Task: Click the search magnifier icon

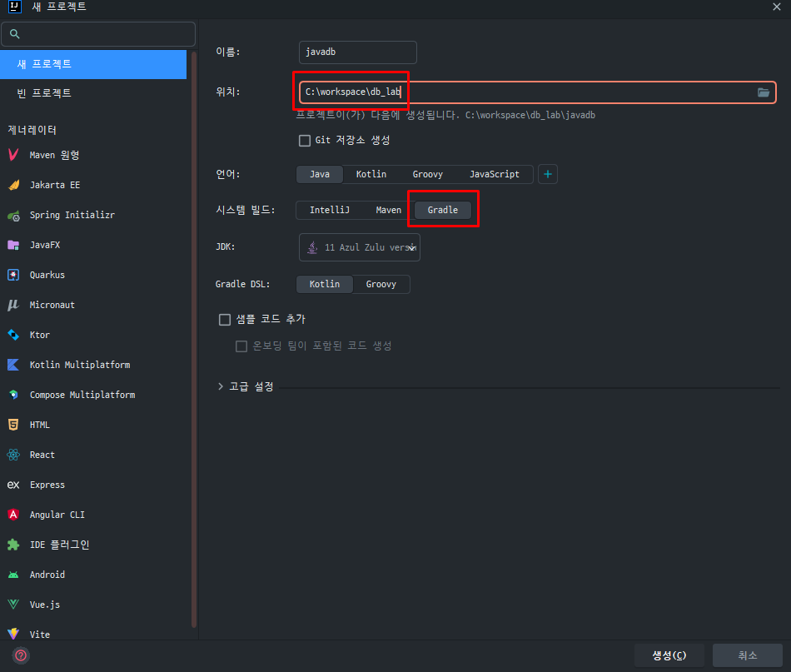Action: pos(15,34)
